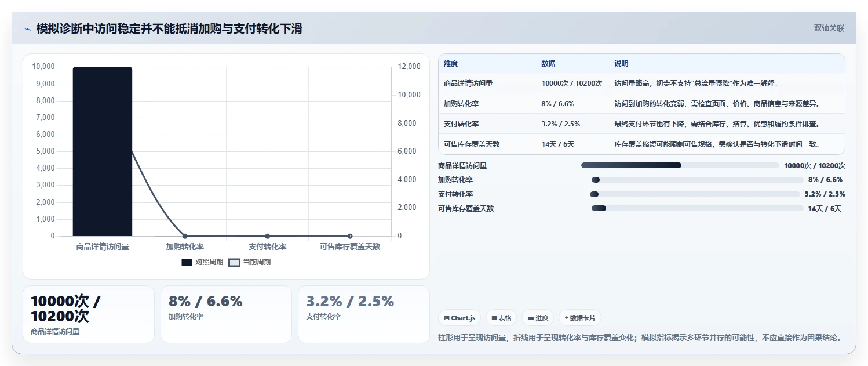Click the title 模拟诊断中访问稳定…
The height and width of the screenshot is (366, 868).
[169, 29]
